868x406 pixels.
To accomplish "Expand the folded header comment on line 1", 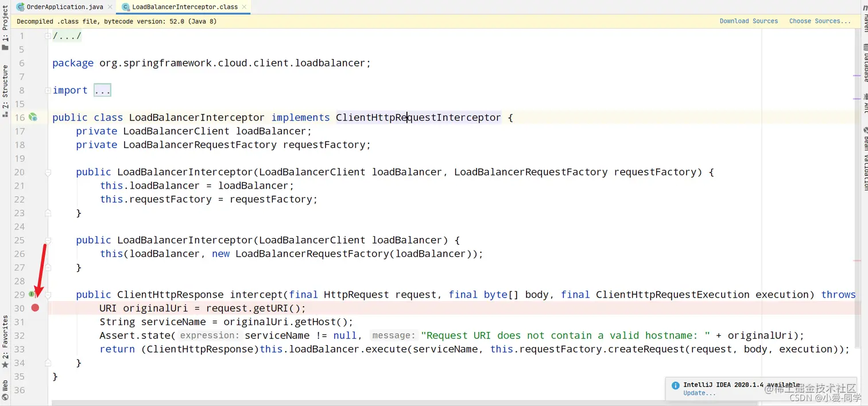I will (48, 36).
